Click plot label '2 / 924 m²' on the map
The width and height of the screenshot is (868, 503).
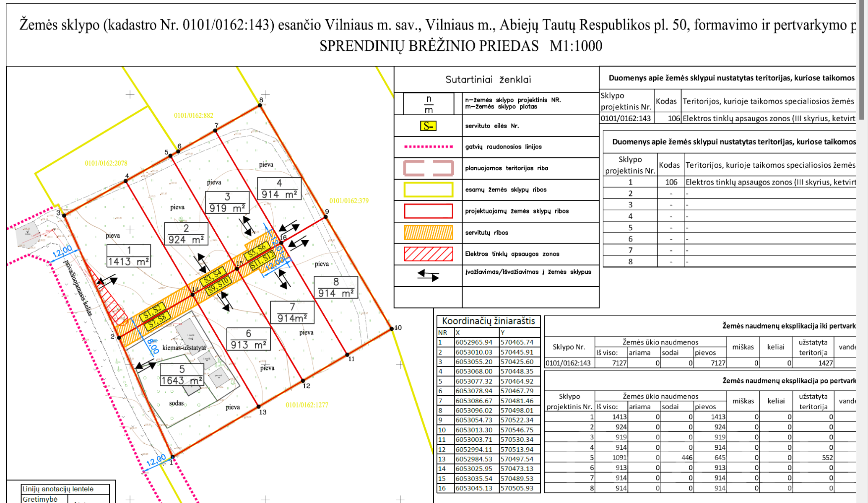click(x=186, y=234)
